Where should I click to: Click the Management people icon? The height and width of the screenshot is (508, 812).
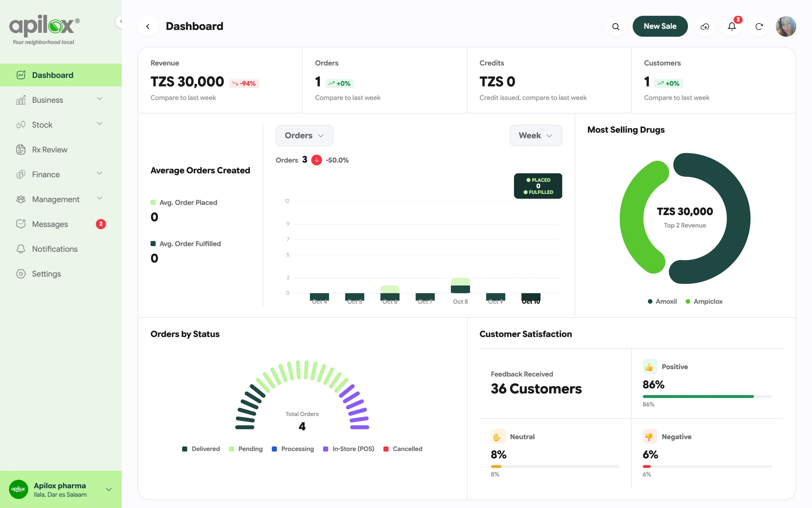21,199
